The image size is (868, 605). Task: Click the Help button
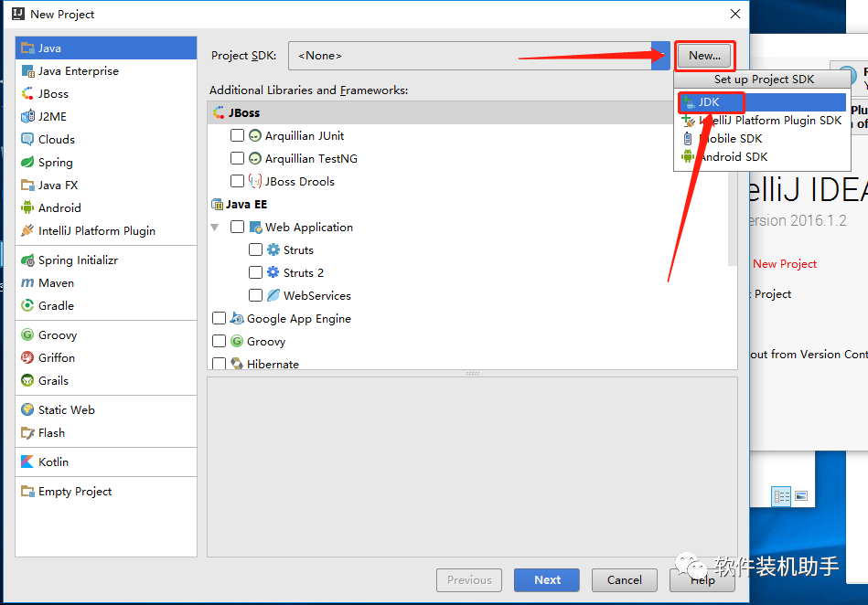coord(702,579)
